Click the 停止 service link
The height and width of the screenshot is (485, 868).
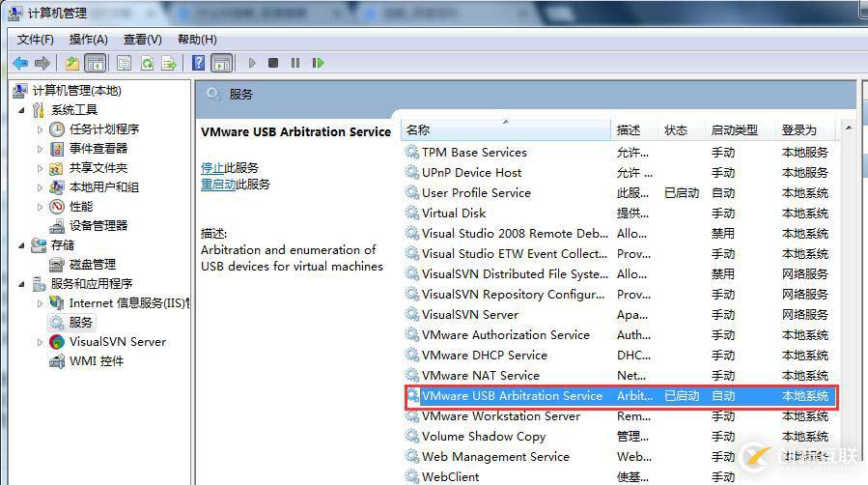point(212,168)
